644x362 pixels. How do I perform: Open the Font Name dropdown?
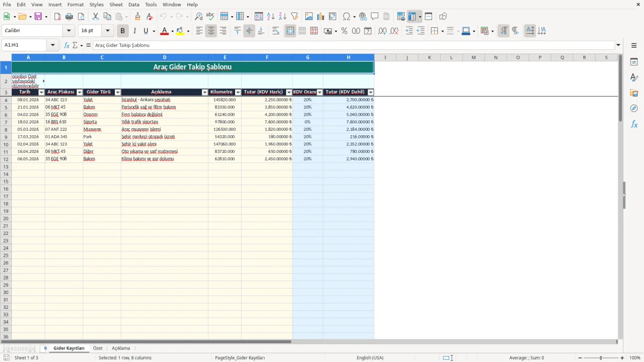(69, 31)
